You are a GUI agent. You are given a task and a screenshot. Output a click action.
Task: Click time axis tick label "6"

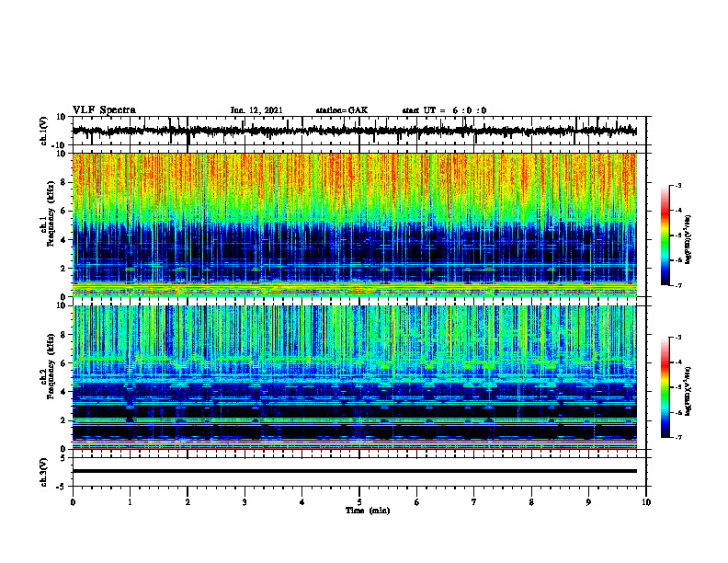click(x=417, y=502)
